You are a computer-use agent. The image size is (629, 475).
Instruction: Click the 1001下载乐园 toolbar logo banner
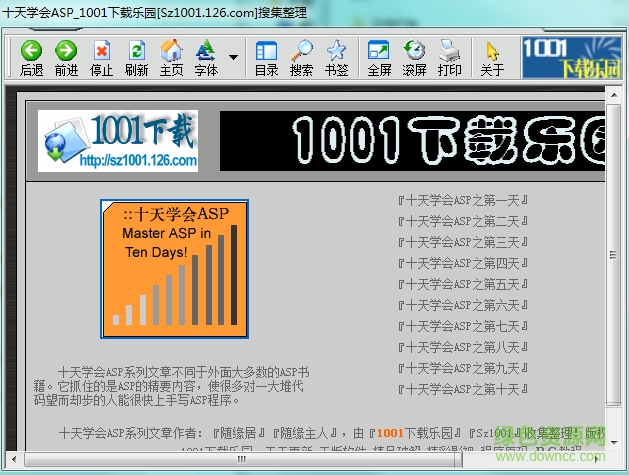coord(572,57)
